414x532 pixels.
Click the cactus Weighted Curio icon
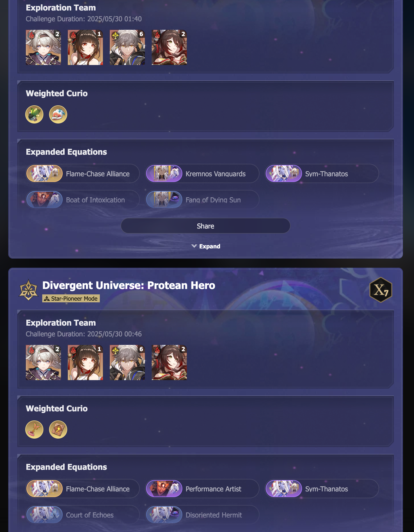[34, 114]
